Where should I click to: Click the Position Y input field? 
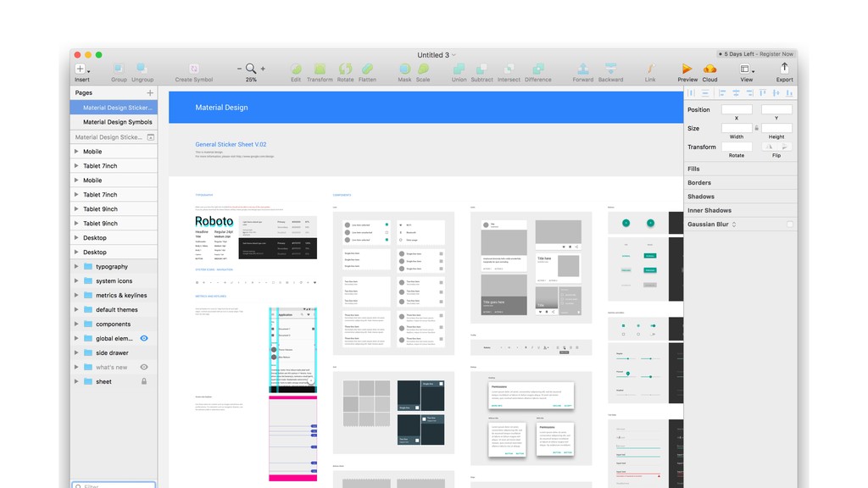pyautogui.click(x=776, y=109)
